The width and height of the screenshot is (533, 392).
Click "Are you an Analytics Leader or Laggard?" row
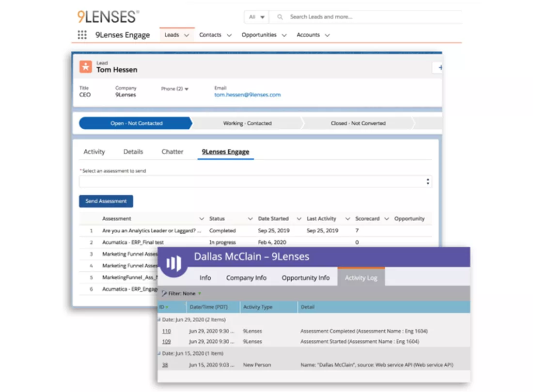coord(256,230)
